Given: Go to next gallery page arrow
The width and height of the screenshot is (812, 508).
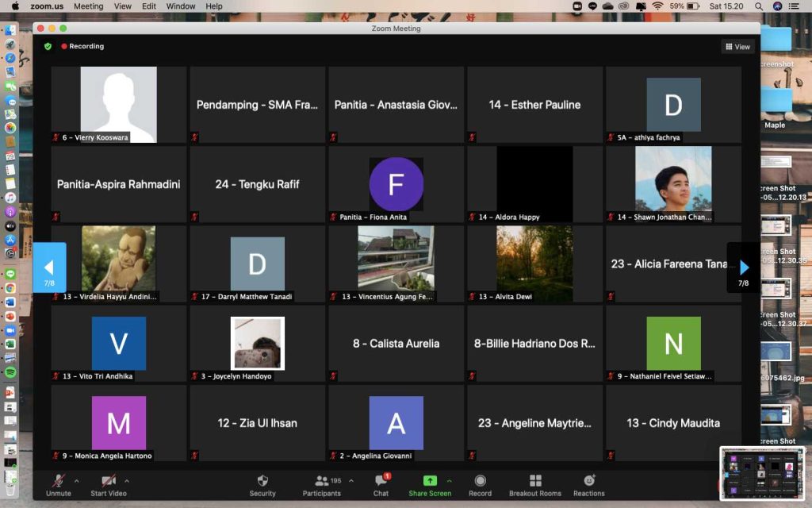Looking at the screenshot, I should (x=744, y=267).
